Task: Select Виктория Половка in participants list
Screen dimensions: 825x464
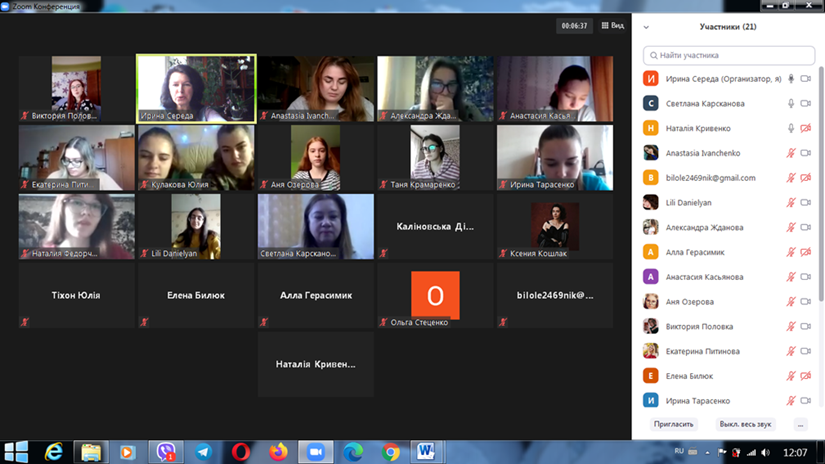Action: [699, 327]
